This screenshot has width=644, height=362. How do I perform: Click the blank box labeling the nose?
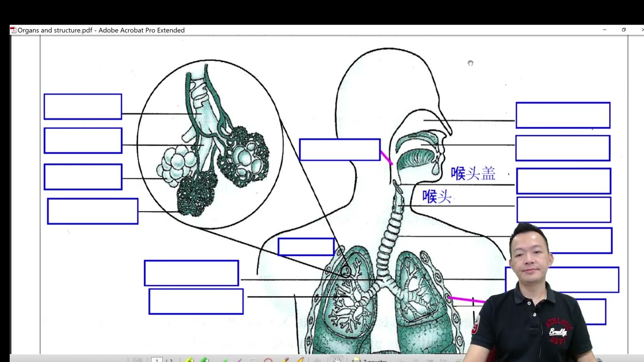[563, 115]
